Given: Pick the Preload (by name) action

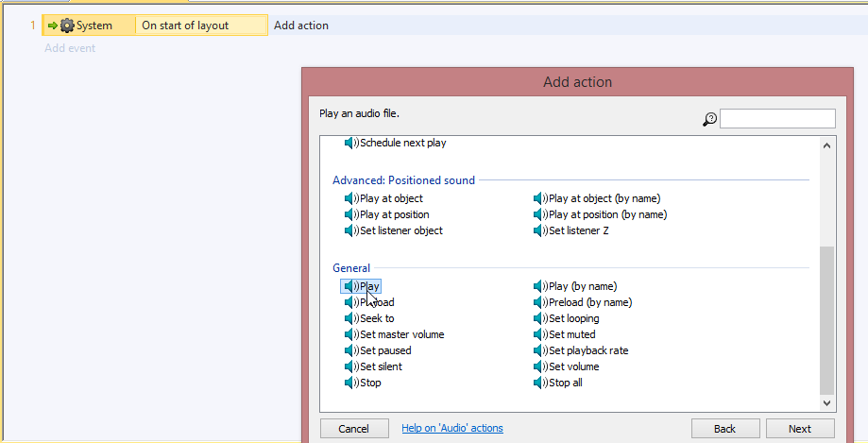Looking at the screenshot, I should (583, 302).
